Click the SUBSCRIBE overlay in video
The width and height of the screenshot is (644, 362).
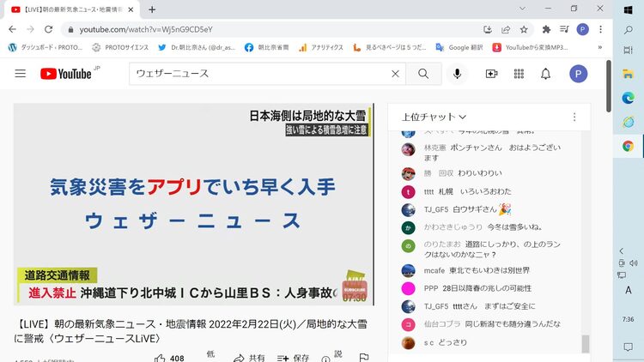click(x=355, y=290)
